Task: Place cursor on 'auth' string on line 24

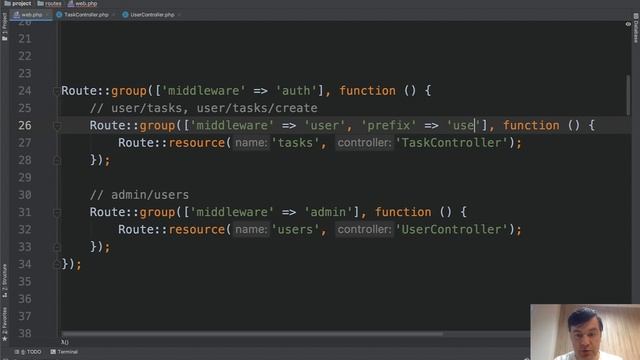Action: 296,91
